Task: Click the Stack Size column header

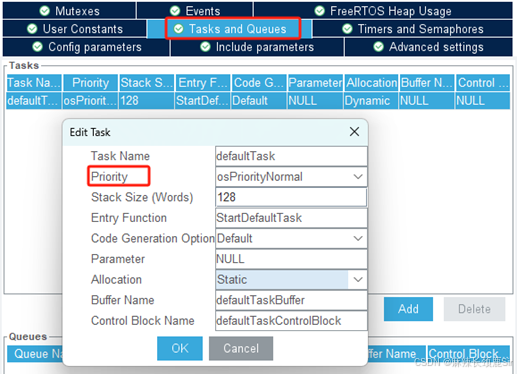Action: (x=147, y=83)
